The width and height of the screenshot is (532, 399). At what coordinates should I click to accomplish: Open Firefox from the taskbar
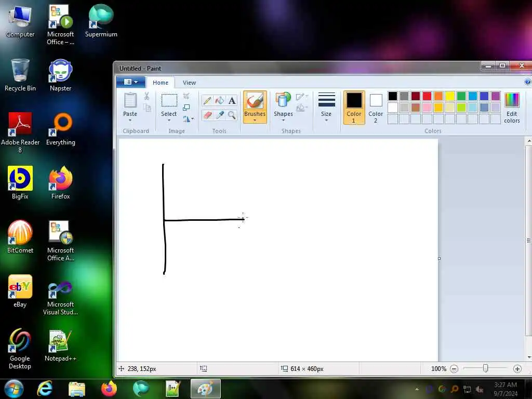click(x=109, y=389)
